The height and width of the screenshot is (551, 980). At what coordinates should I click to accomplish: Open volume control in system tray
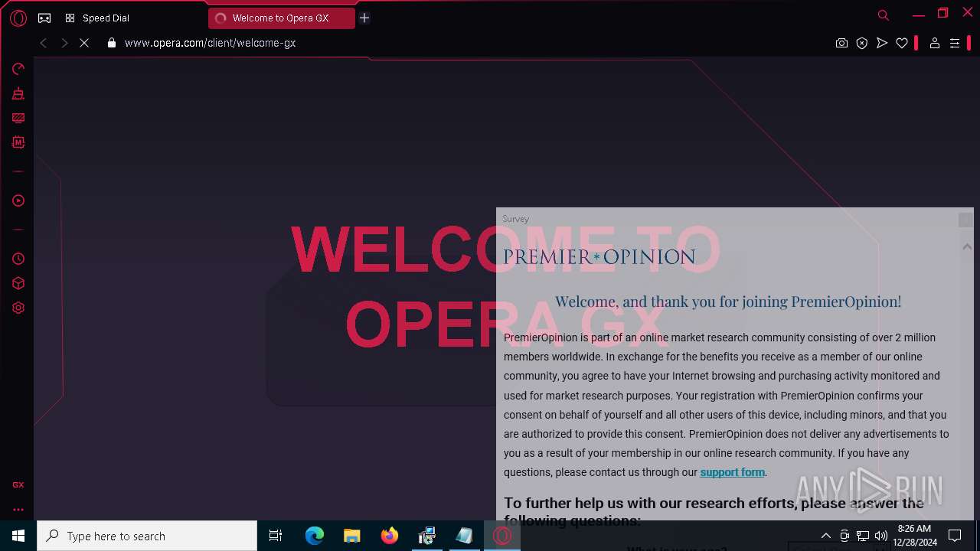point(881,536)
